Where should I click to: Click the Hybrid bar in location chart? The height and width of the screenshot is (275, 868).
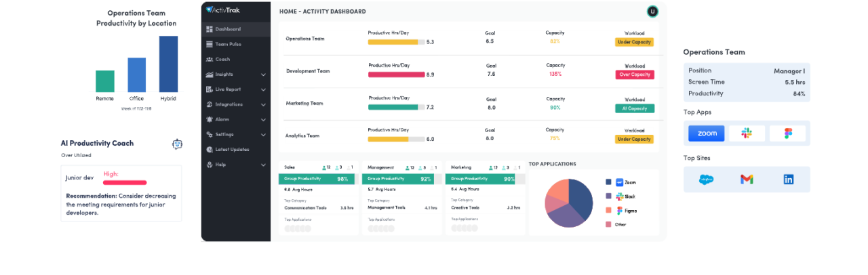tap(168, 64)
